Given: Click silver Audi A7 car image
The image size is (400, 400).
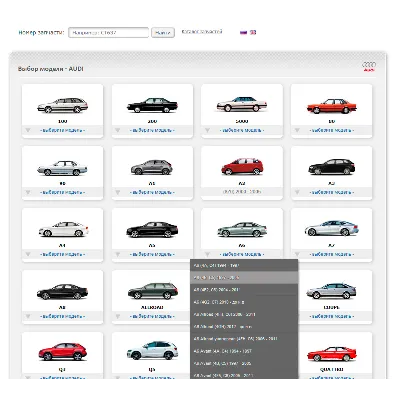Looking at the screenshot, I should click(332, 228).
